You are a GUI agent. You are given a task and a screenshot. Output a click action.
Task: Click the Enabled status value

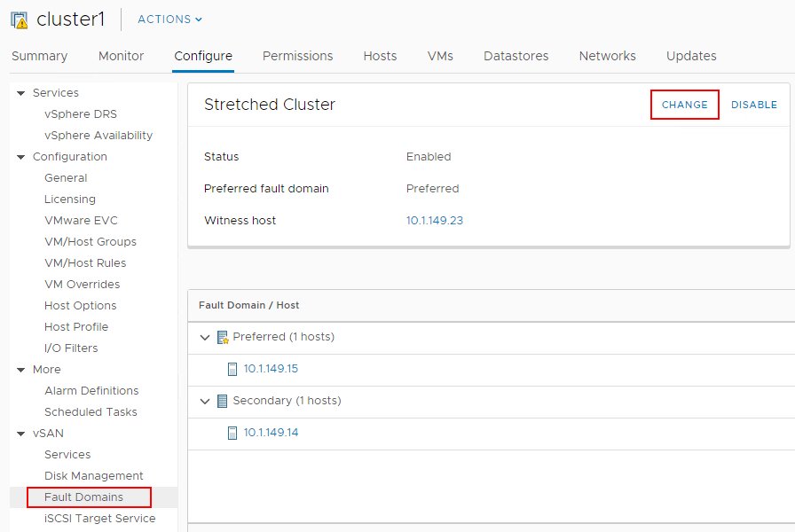coord(429,157)
